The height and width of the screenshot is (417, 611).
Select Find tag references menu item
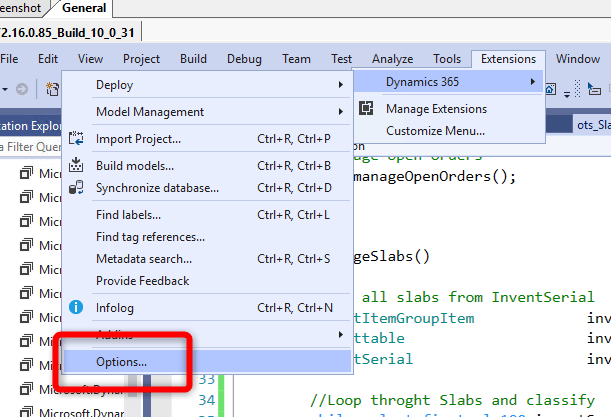tap(150, 237)
